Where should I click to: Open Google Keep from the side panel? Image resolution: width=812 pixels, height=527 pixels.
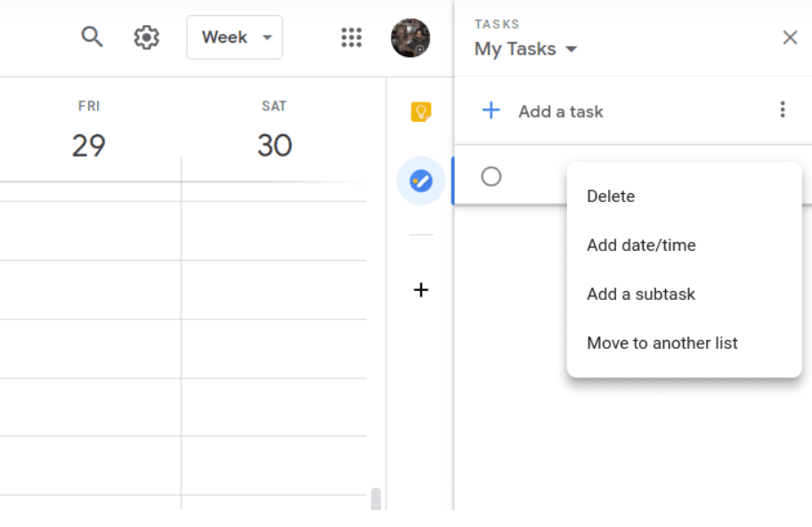421,111
